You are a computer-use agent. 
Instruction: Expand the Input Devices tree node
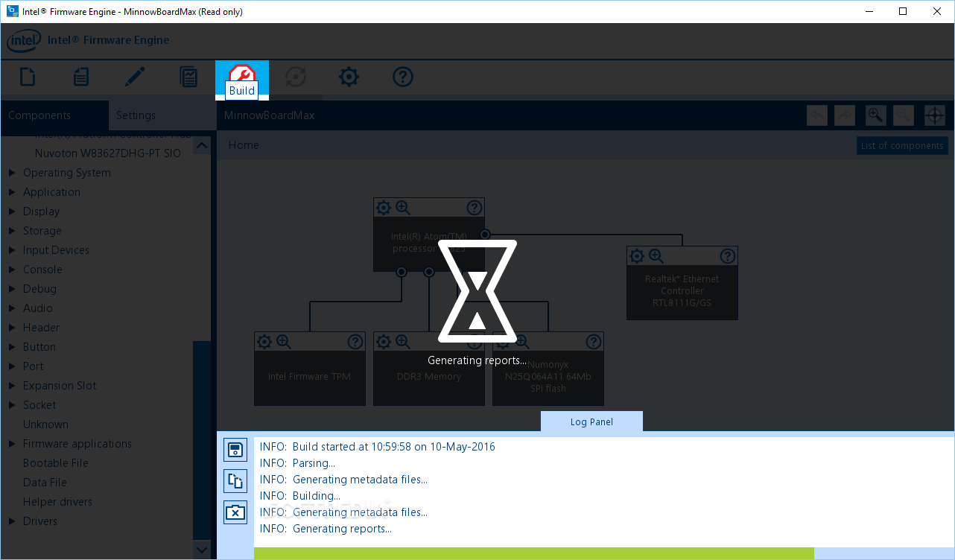click(x=12, y=250)
